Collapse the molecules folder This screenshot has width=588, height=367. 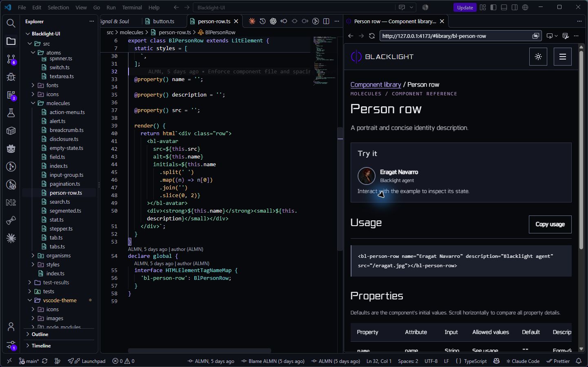58,103
